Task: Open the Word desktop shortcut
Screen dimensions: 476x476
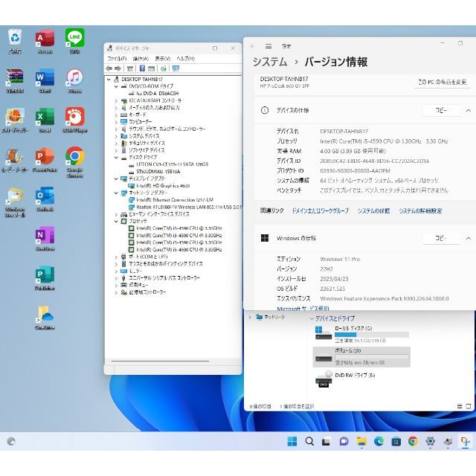Action: pos(45,80)
